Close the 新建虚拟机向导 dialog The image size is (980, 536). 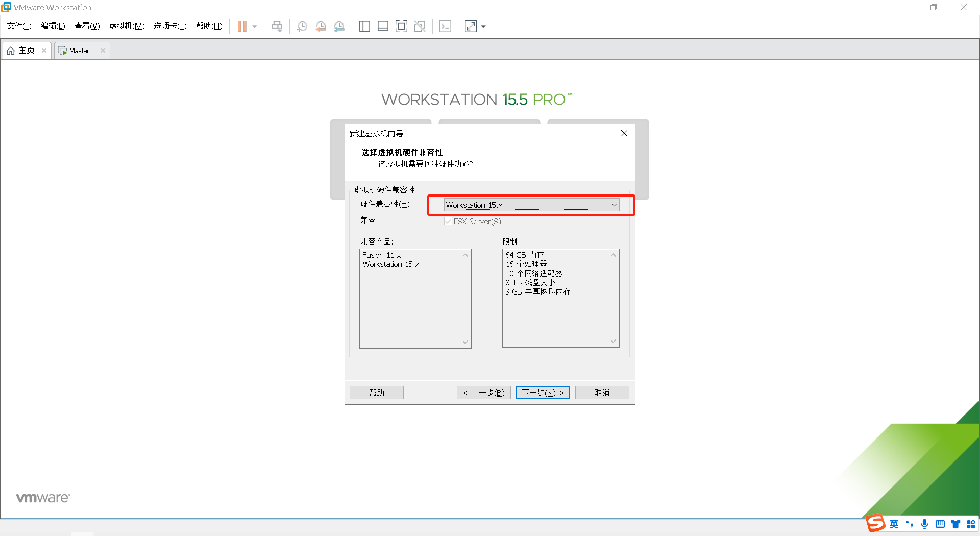pos(624,133)
